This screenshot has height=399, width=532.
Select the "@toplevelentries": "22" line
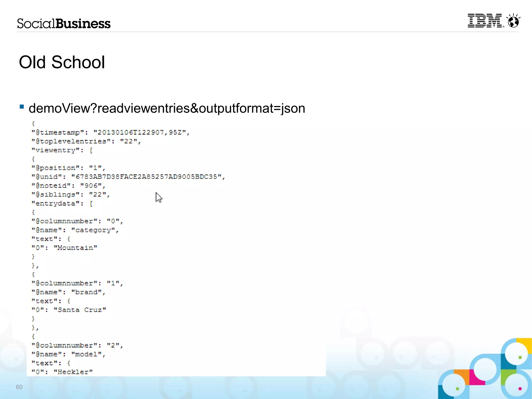click(86, 141)
